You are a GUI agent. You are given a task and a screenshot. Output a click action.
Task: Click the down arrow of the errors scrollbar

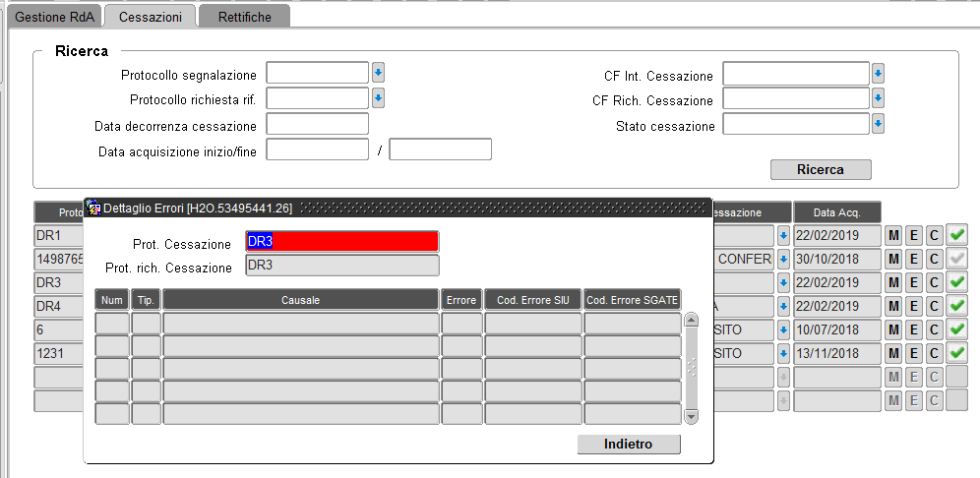(x=692, y=415)
